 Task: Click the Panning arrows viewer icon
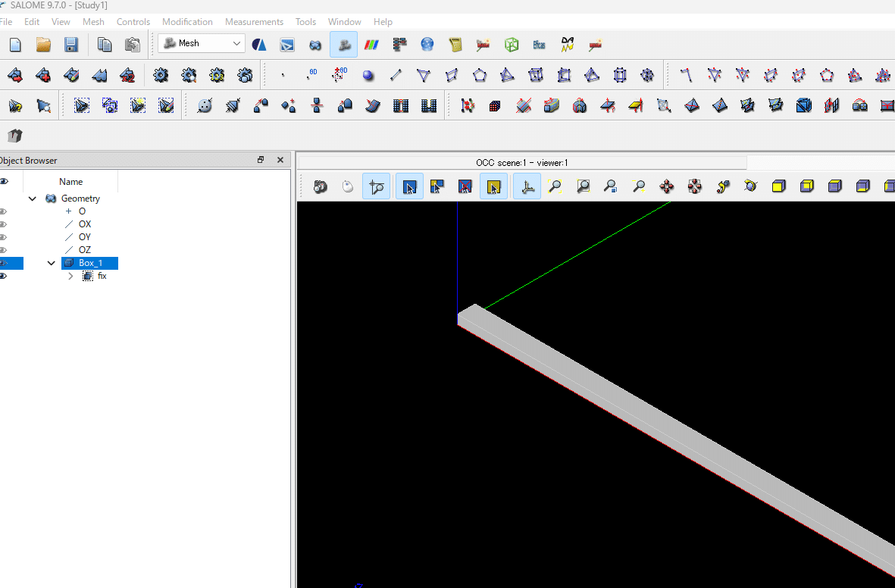[667, 186]
